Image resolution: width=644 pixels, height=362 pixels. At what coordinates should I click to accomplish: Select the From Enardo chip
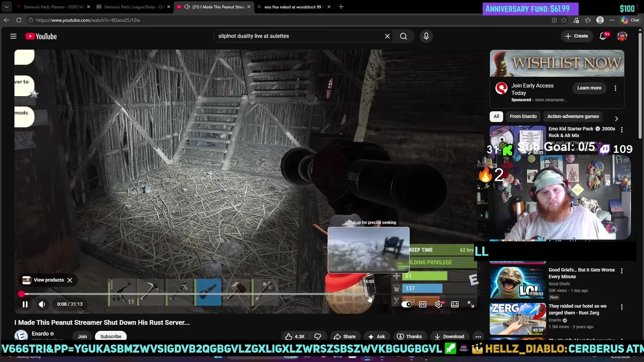tap(523, 116)
